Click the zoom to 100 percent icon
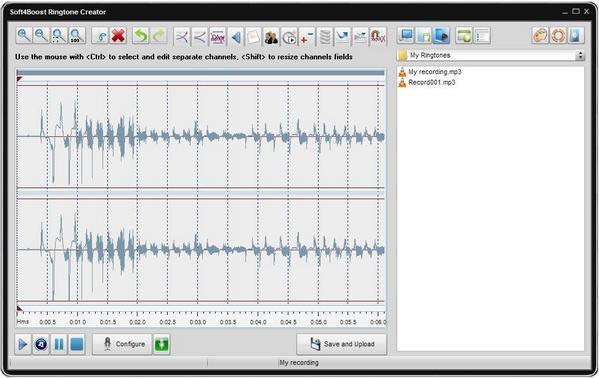599x378 pixels. (x=77, y=36)
